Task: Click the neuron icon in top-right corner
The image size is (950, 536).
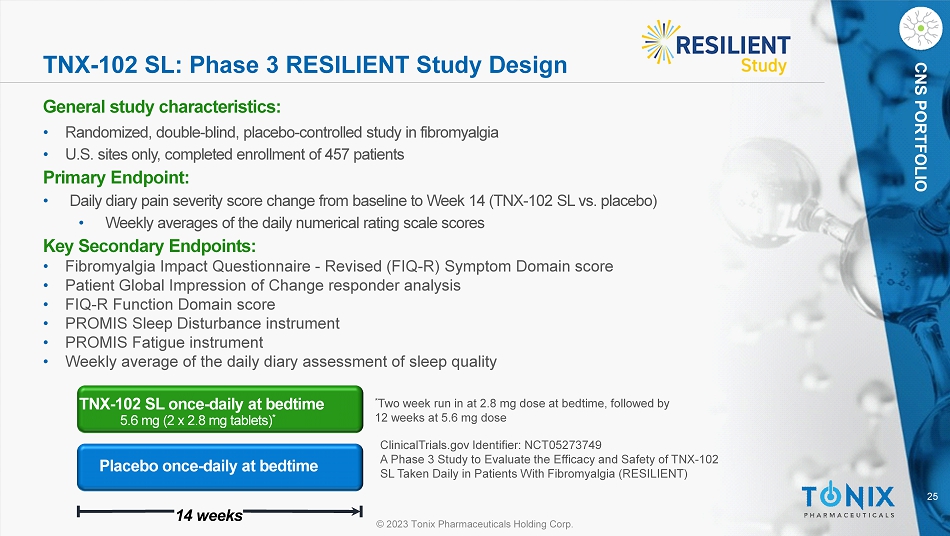Action: [919, 29]
